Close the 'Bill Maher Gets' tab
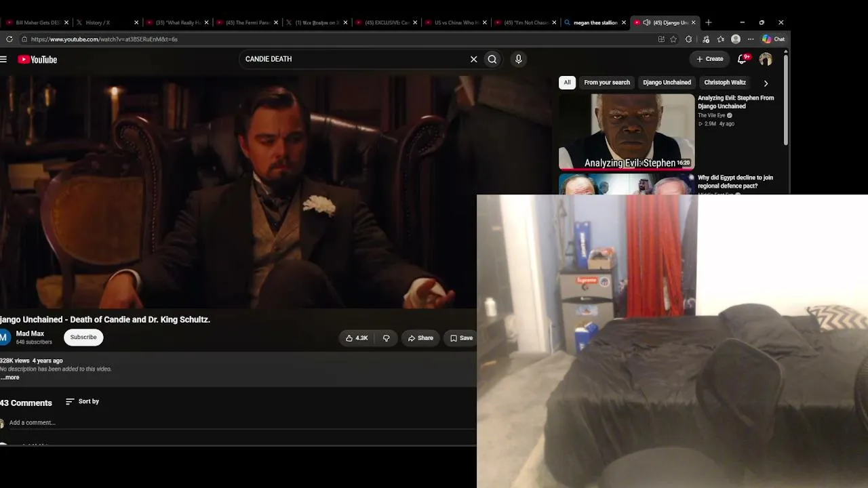Screen dimensions: 868x488 point(66,23)
